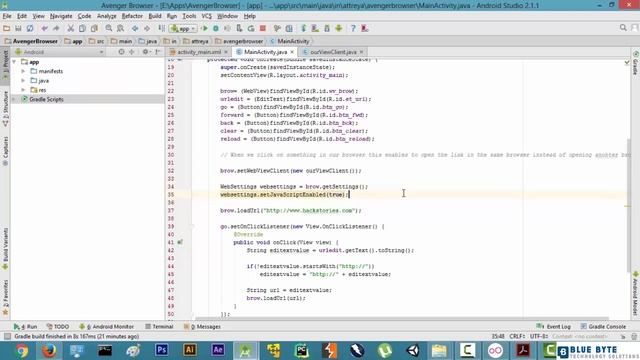Viewport: 640px width, 360px height.
Task: Click MainActivity breadcrumb item
Action: [293, 41]
